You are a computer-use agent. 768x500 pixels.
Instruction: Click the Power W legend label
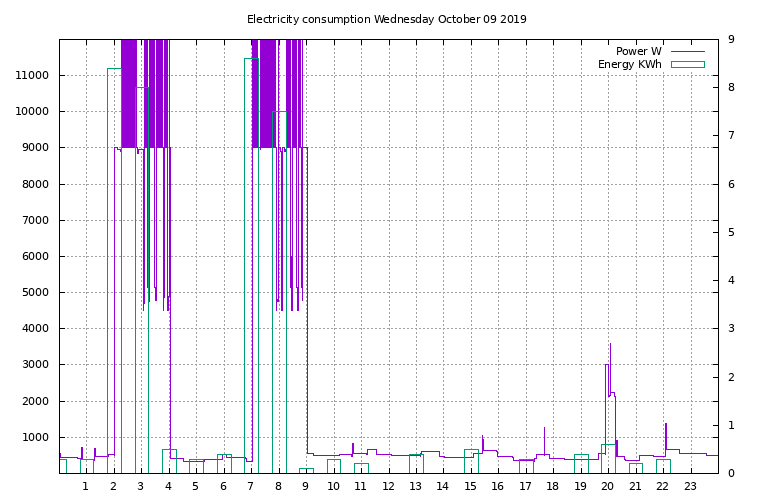pyautogui.click(x=639, y=51)
